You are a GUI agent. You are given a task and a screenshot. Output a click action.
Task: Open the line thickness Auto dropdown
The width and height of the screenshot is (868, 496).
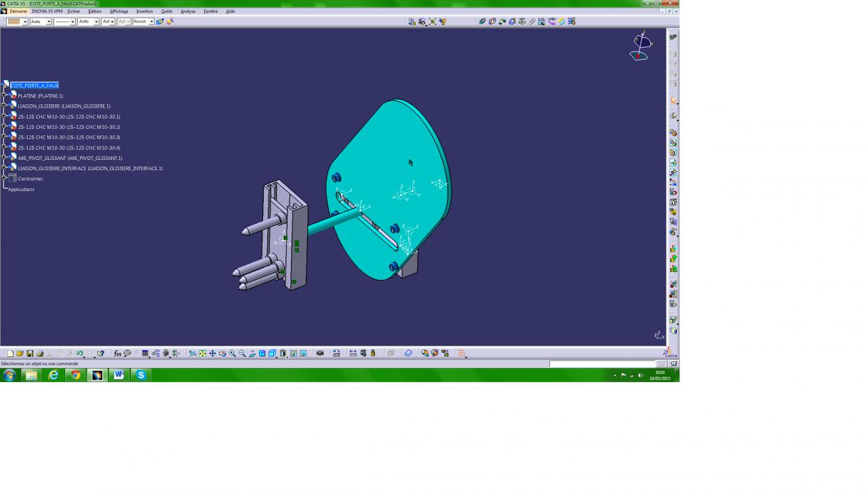[96, 22]
